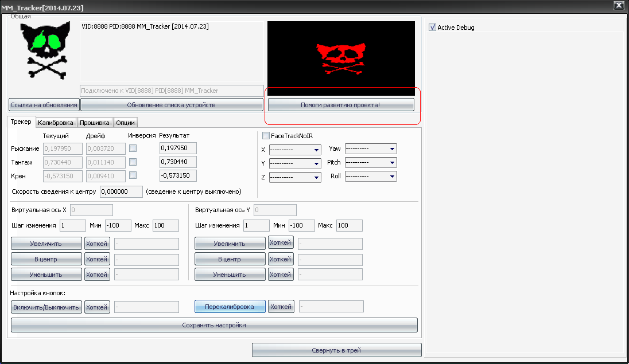Toggle inversion for Крен
629x364 pixels.
pos(133,175)
